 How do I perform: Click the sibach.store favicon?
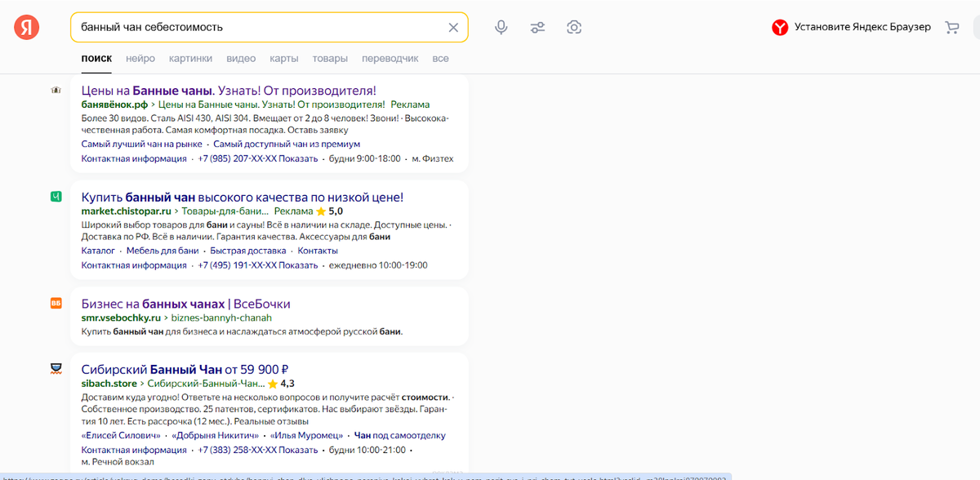pyautogui.click(x=56, y=369)
